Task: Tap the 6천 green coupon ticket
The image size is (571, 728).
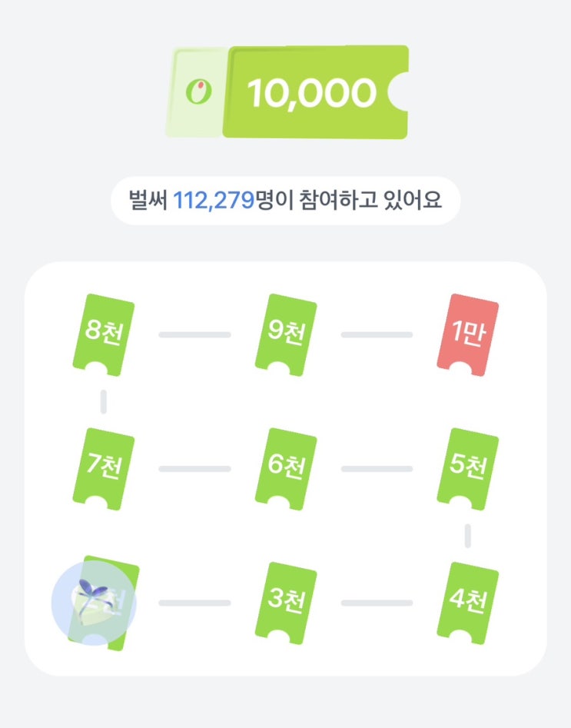Action: click(286, 468)
